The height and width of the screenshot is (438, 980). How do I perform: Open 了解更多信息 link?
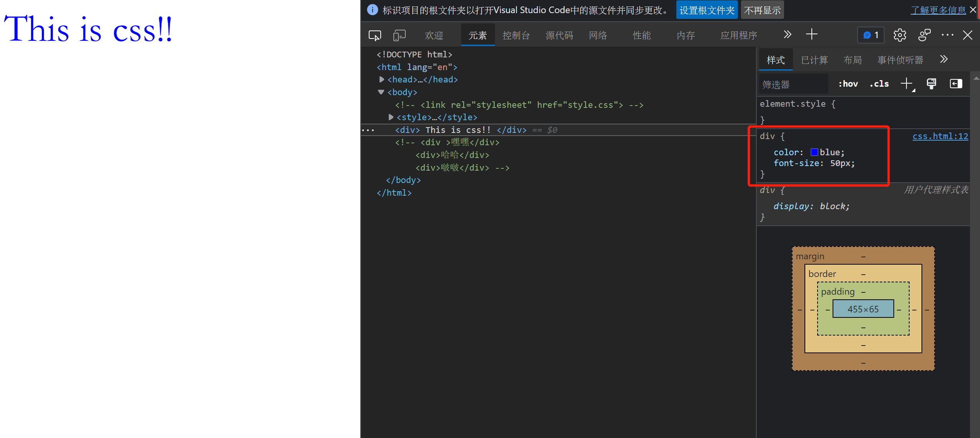coord(938,10)
